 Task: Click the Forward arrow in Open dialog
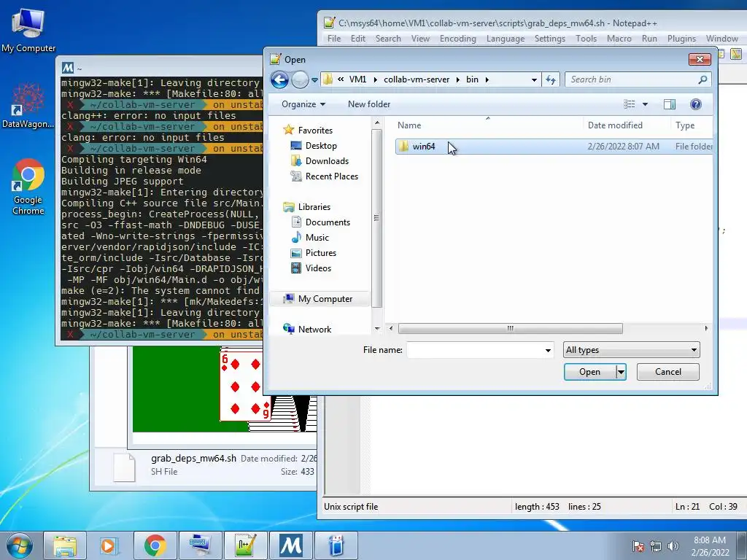[x=300, y=79]
